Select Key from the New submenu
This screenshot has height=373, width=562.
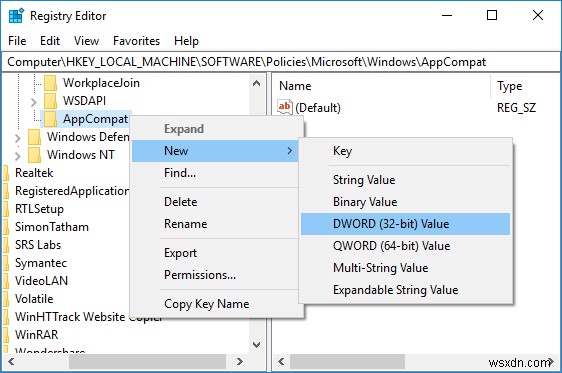(405, 151)
